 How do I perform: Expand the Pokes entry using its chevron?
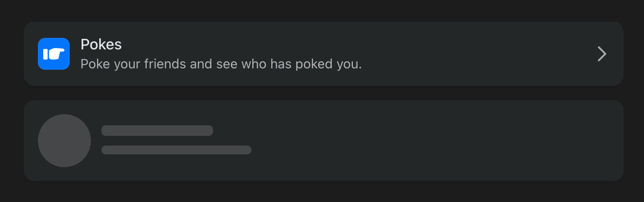[x=602, y=54]
